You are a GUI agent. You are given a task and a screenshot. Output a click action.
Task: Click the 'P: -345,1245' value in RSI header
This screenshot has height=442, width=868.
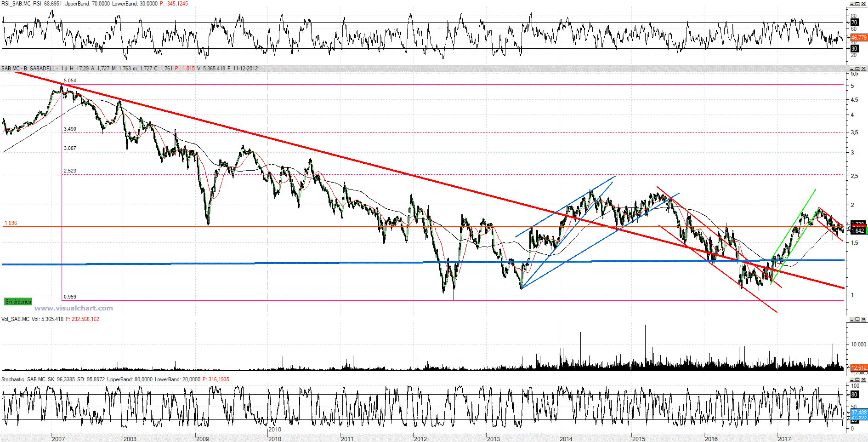coord(174,4)
